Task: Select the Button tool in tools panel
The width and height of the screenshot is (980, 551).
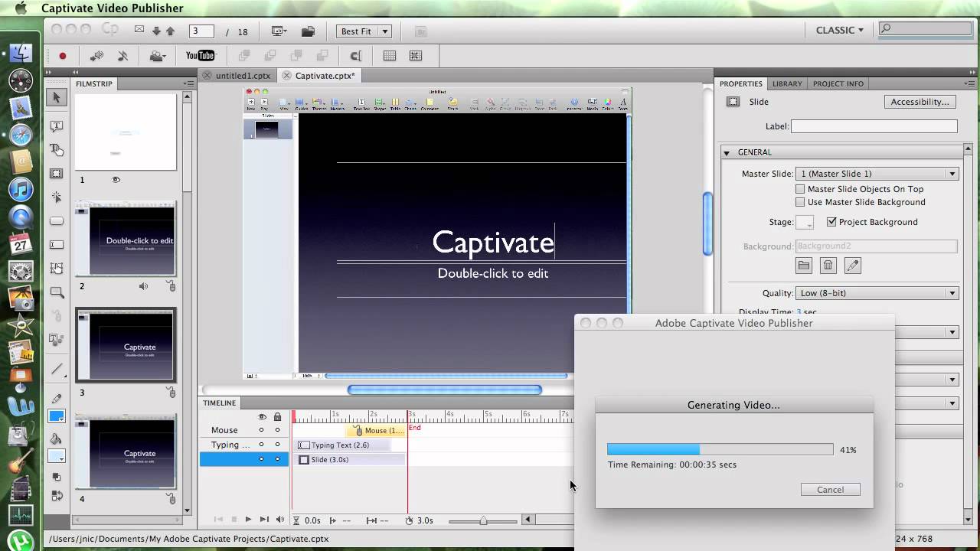Action: (x=57, y=221)
